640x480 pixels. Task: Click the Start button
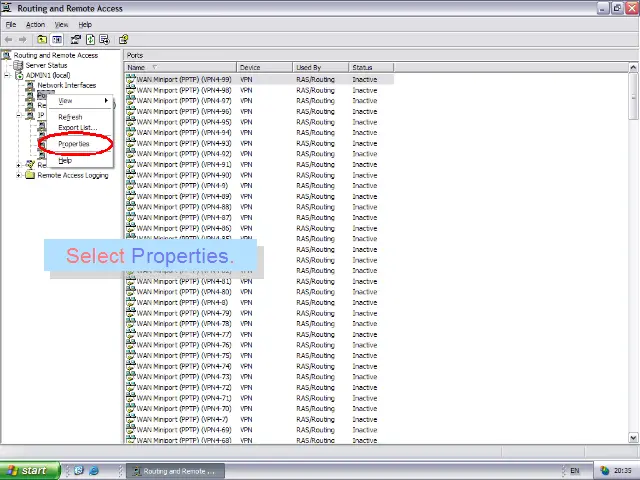(29, 471)
